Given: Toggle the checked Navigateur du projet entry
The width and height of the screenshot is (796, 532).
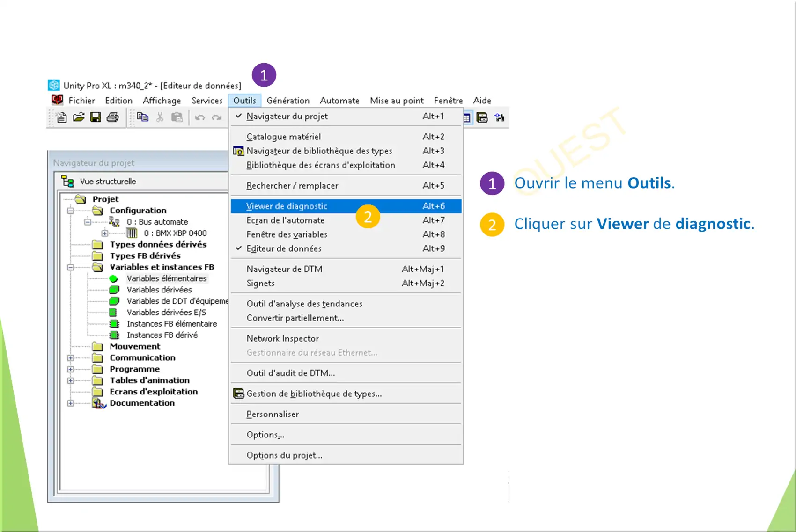Looking at the screenshot, I should point(346,116).
